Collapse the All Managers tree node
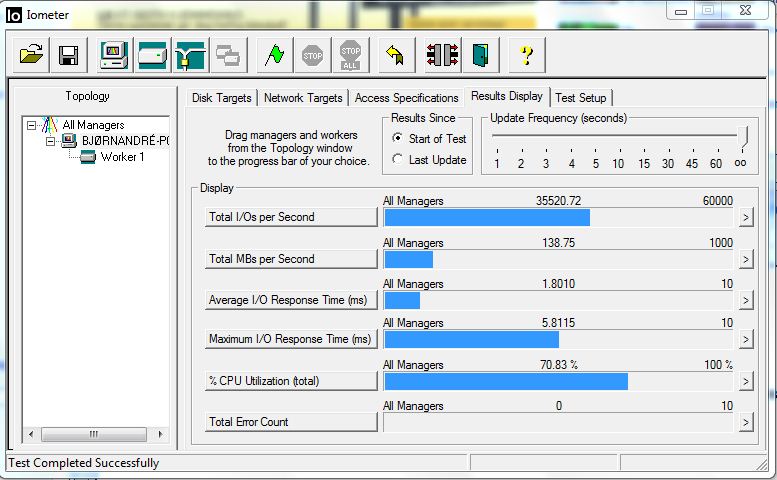777x480 pixels. pos(31,125)
